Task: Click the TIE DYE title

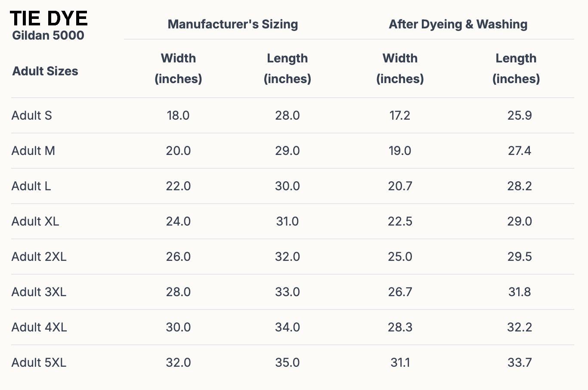Action: [49, 19]
